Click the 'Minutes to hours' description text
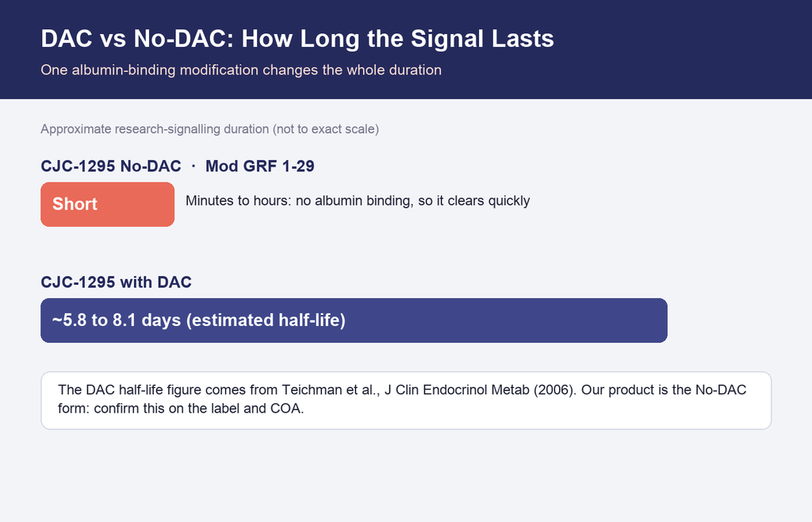 click(358, 201)
